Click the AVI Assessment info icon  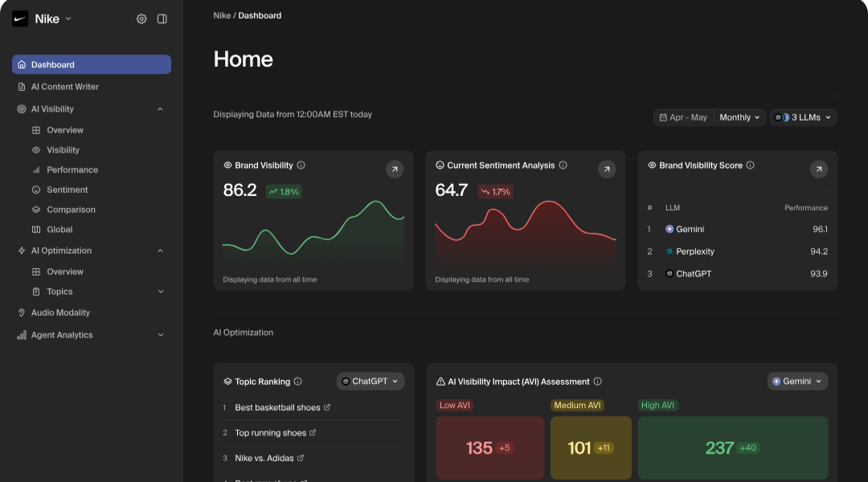(x=597, y=382)
